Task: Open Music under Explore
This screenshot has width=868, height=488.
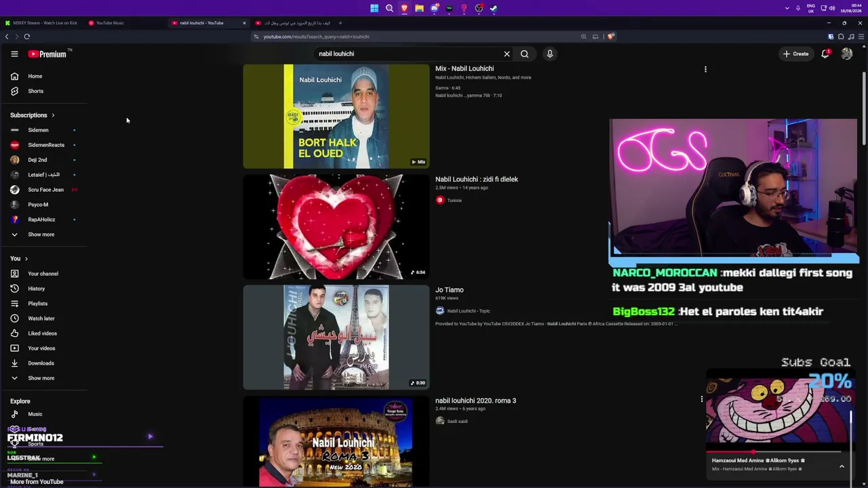Action: tap(26, 414)
